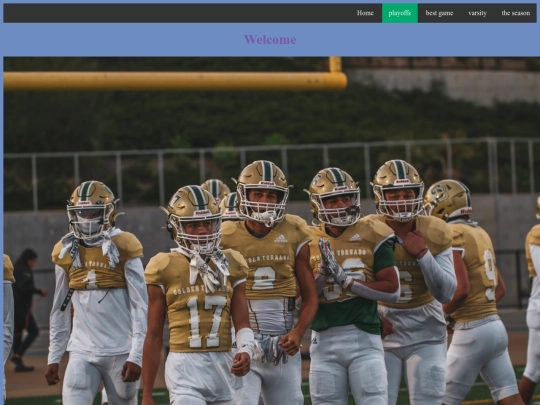Click the patterned glove held at chest
This screenshot has height=405, width=540.
331,262
